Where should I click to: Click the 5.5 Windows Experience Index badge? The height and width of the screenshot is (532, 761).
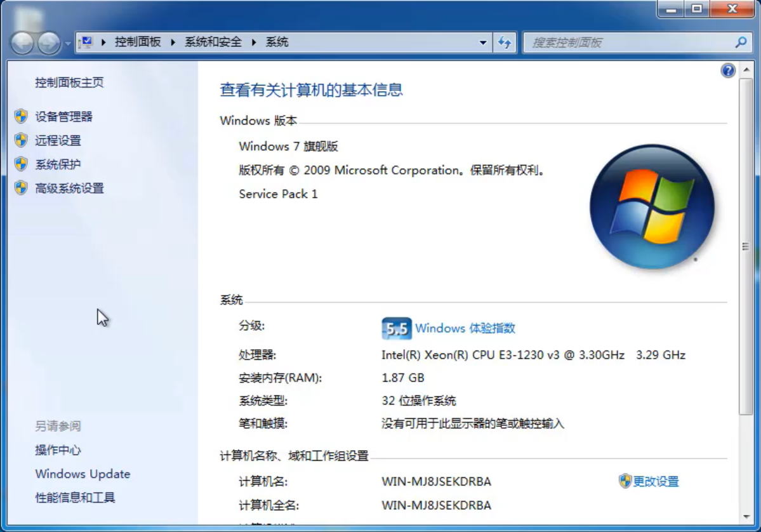click(397, 328)
